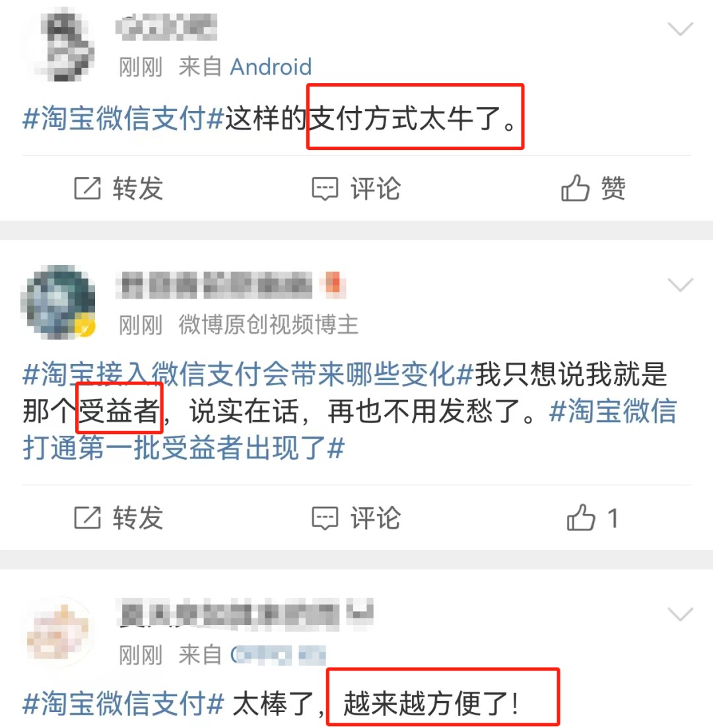Open comments on the second post
The width and height of the screenshot is (713, 728).
coord(356,517)
